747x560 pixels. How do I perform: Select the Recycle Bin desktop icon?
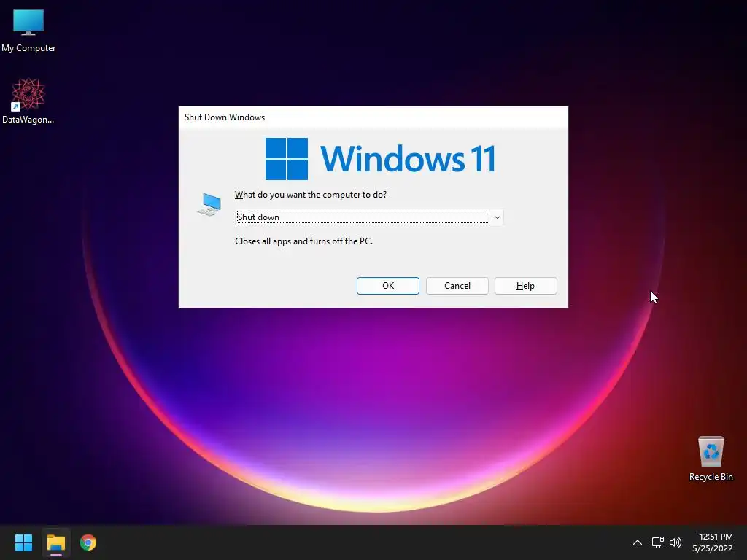click(x=711, y=459)
